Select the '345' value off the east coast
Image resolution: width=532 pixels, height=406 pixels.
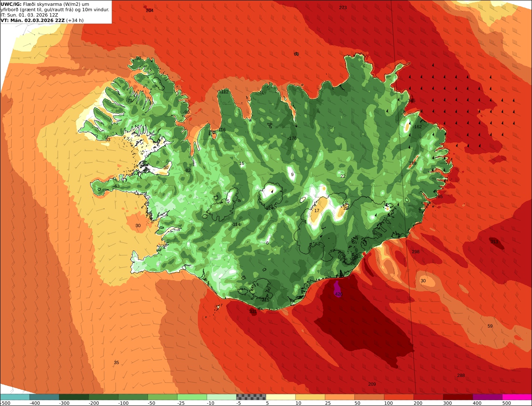411,101
